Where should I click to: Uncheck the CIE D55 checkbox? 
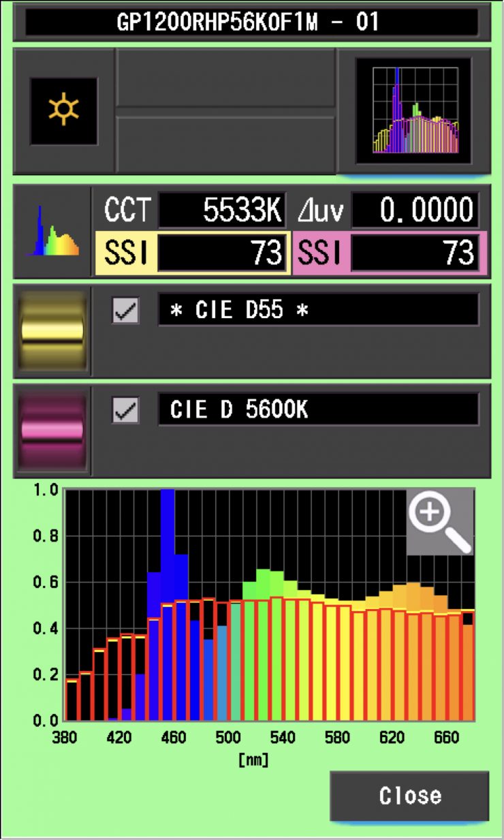125,311
